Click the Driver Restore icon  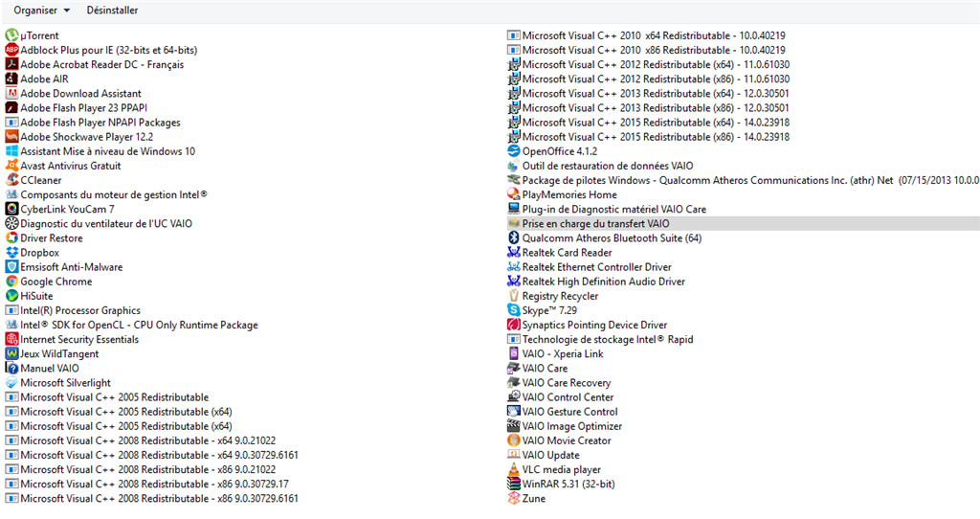[x=11, y=238]
